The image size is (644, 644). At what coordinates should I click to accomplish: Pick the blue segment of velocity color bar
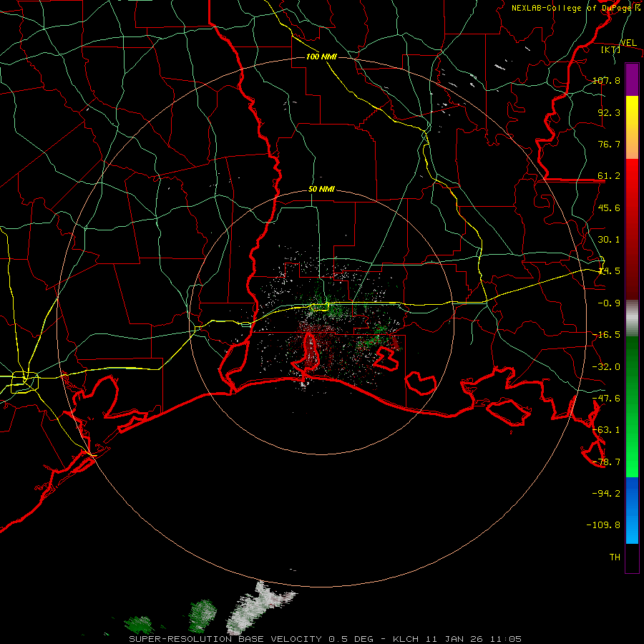tap(632, 510)
